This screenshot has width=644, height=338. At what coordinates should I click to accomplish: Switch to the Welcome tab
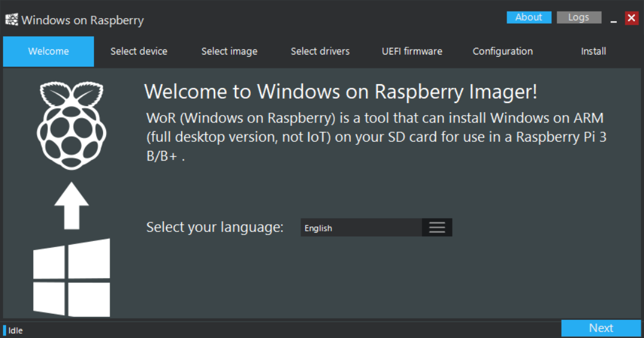(48, 51)
